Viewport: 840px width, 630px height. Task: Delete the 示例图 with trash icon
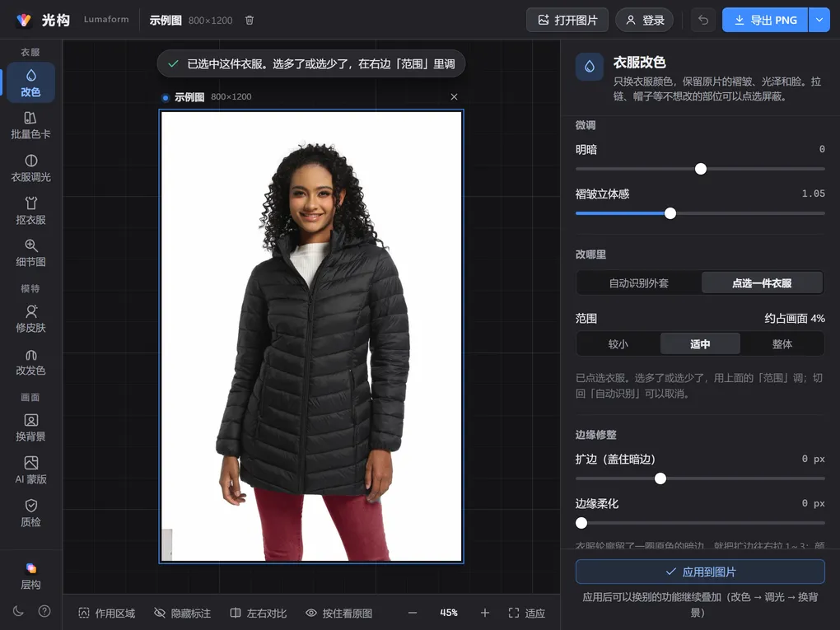[249, 21]
